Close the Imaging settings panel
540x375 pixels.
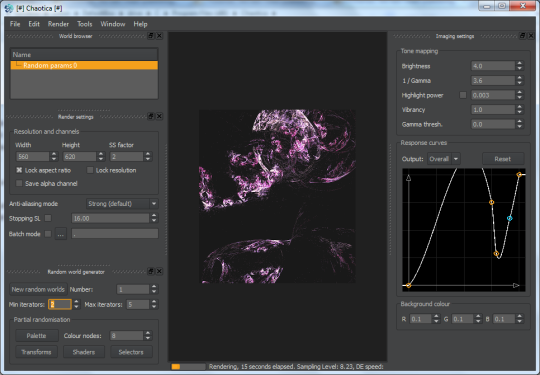[x=531, y=36]
